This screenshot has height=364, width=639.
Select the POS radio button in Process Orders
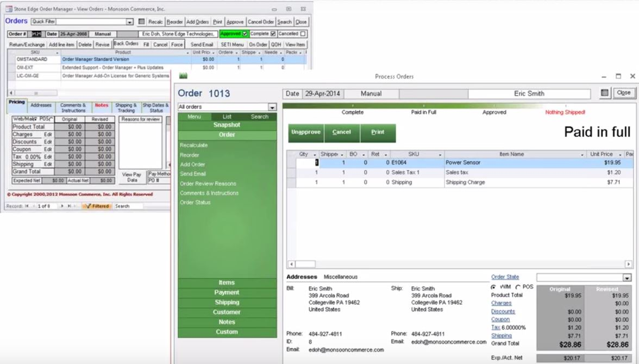coord(517,286)
